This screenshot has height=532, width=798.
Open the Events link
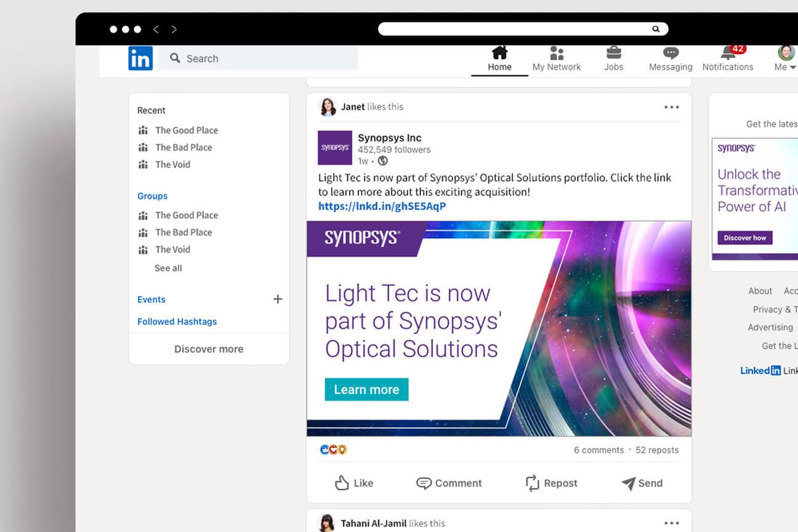[151, 299]
